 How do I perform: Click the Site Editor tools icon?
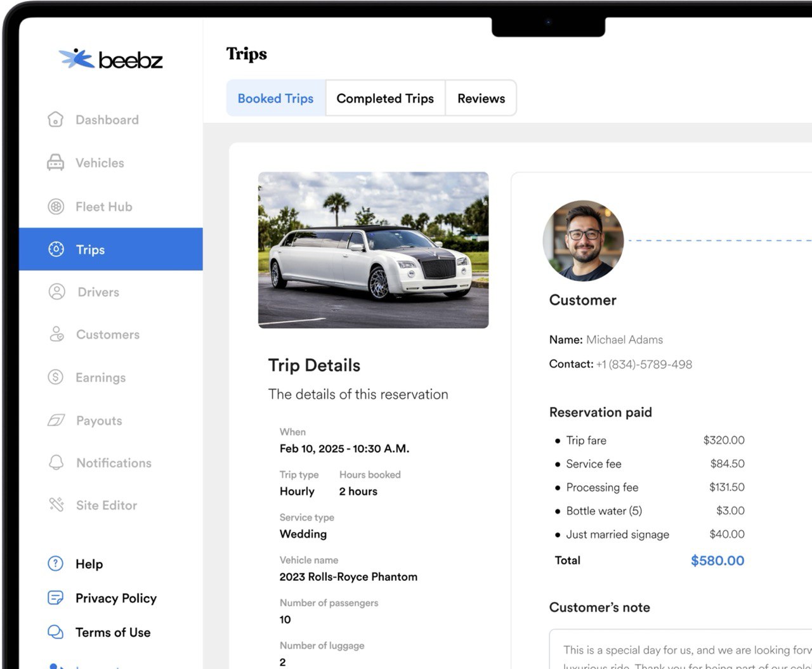(x=56, y=505)
